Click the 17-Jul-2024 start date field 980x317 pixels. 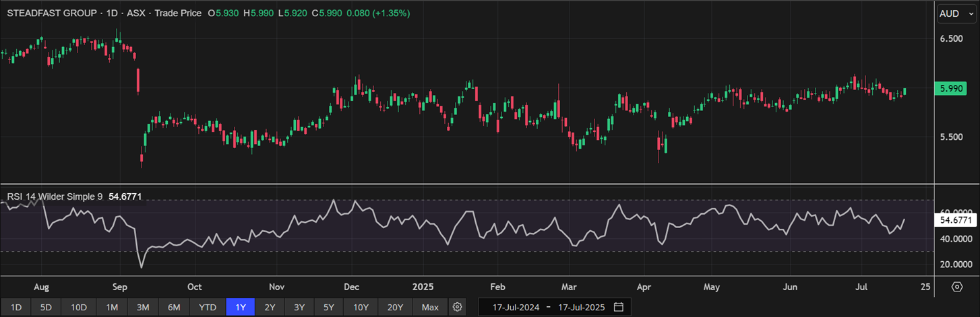pyautogui.click(x=516, y=308)
